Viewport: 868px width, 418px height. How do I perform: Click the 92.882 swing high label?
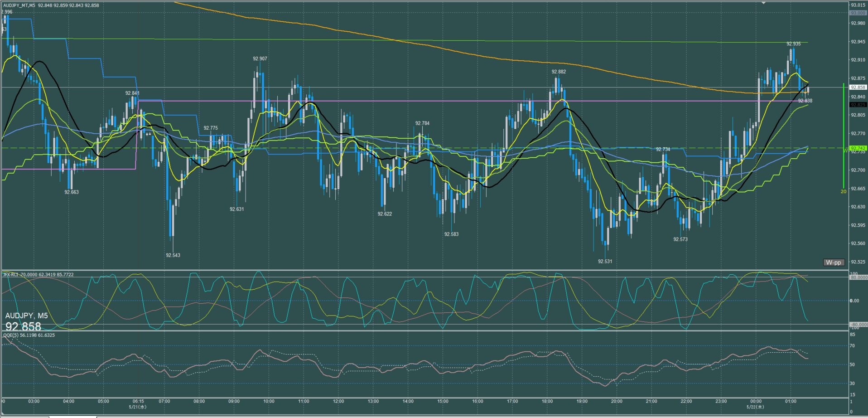pos(559,72)
